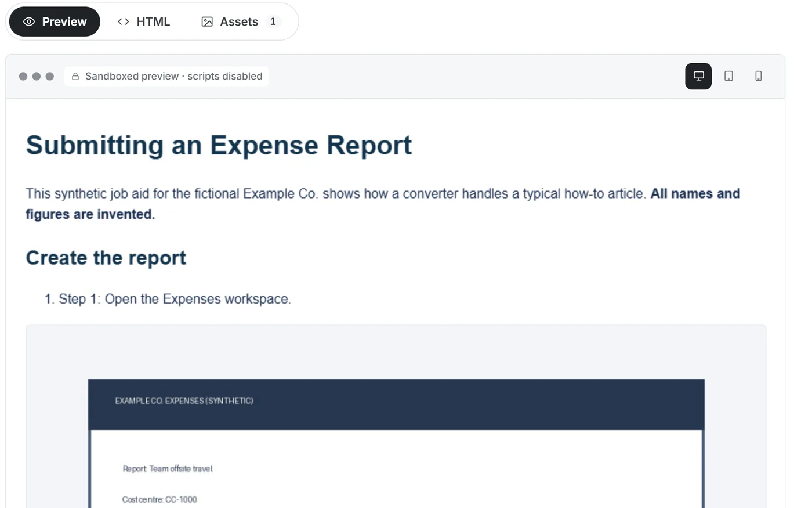Click the 'Create the report' heading

point(106,258)
